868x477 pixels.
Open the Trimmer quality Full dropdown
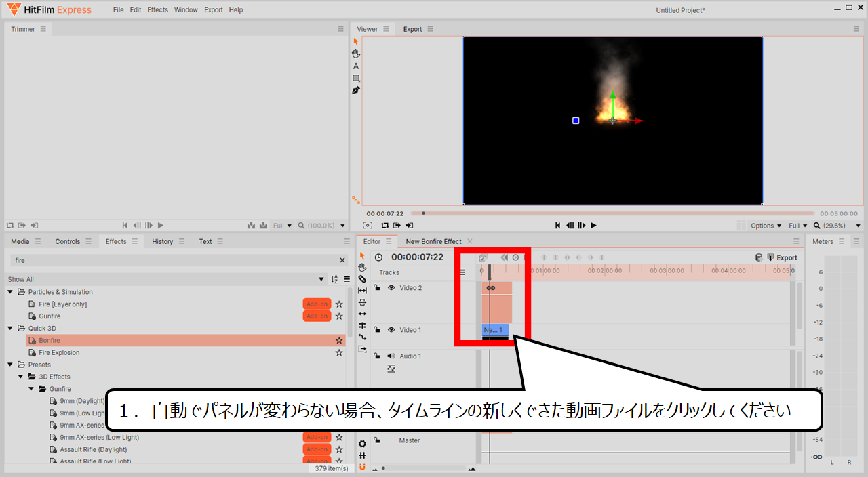tap(282, 226)
